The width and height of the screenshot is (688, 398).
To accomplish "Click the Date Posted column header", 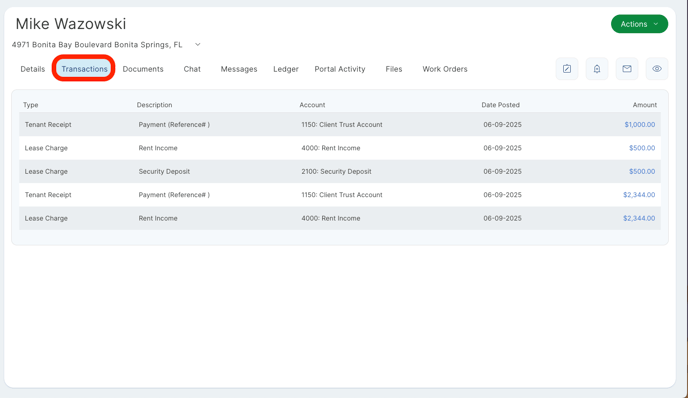I will [x=500, y=105].
